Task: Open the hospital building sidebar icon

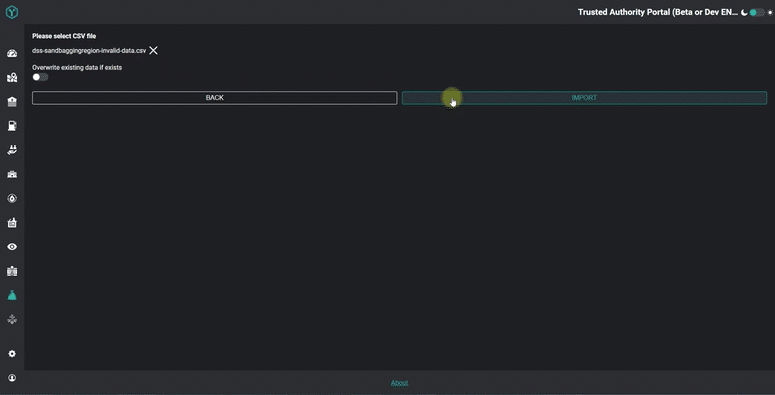Action: (12, 175)
